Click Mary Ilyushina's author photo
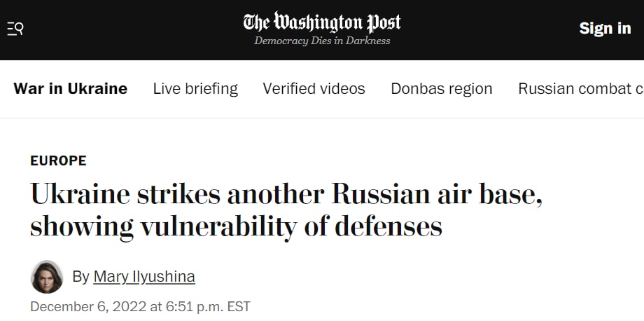 (47, 277)
